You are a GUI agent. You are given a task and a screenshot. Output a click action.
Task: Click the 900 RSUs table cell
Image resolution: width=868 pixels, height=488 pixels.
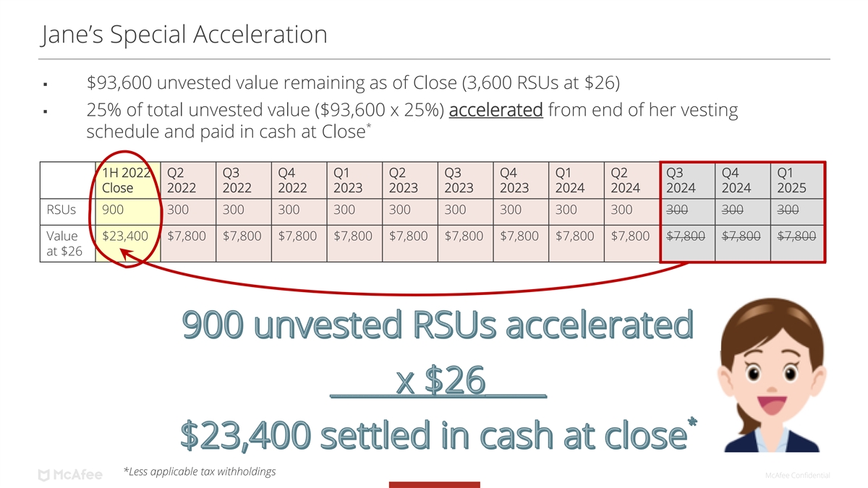pos(113,210)
